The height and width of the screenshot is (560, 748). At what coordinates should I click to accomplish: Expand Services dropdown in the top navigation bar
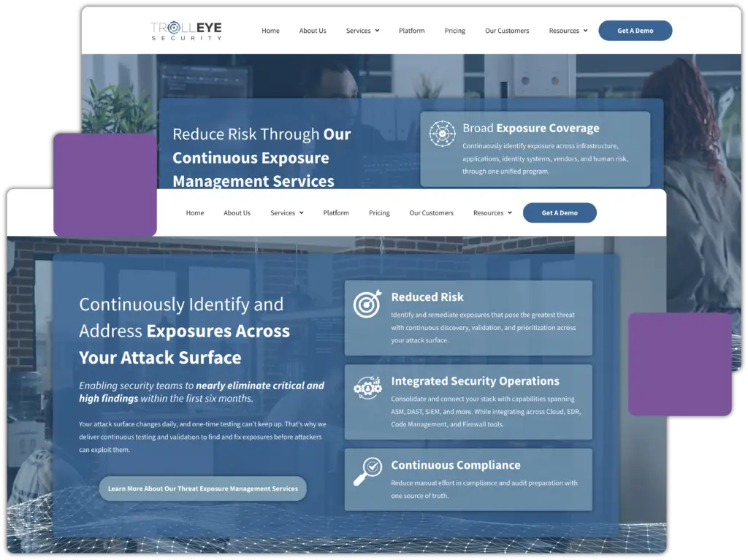tap(362, 31)
